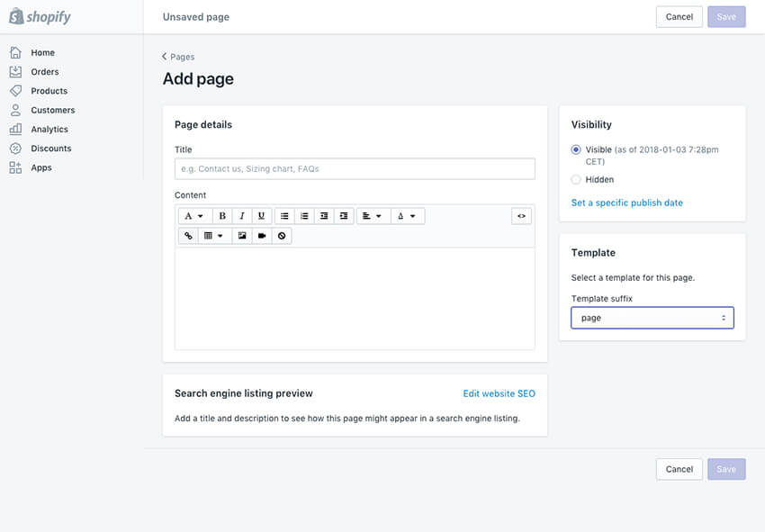Viewport: 765px width, 532px height.
Task: Insert a bulleted list
Action: [x=283, y=215]
